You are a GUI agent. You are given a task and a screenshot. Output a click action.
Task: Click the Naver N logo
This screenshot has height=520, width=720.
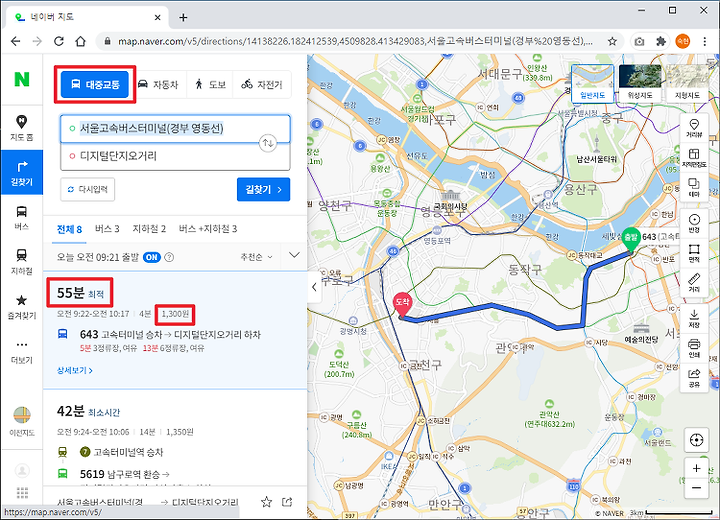tap(22, 79)
